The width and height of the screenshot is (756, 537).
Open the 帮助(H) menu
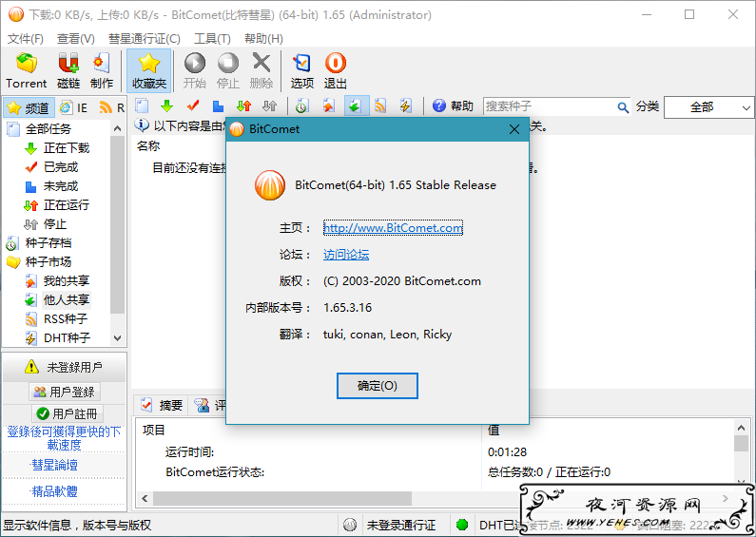click(x=263, y=39)
